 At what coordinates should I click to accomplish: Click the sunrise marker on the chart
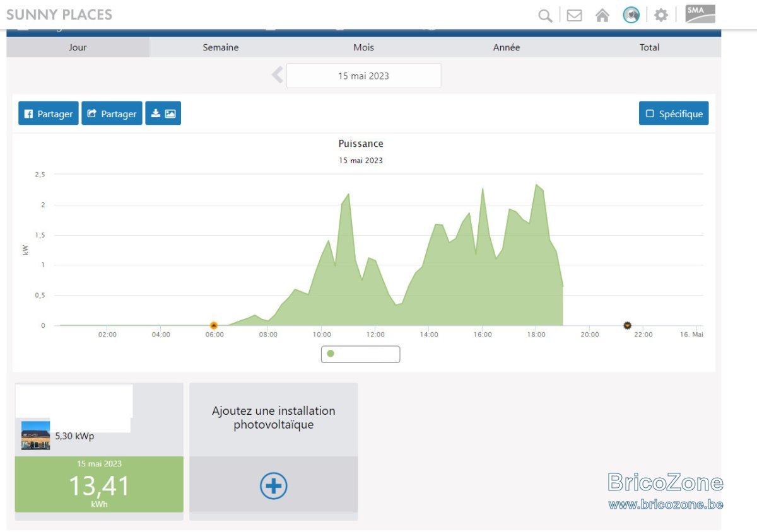[214, 325]
